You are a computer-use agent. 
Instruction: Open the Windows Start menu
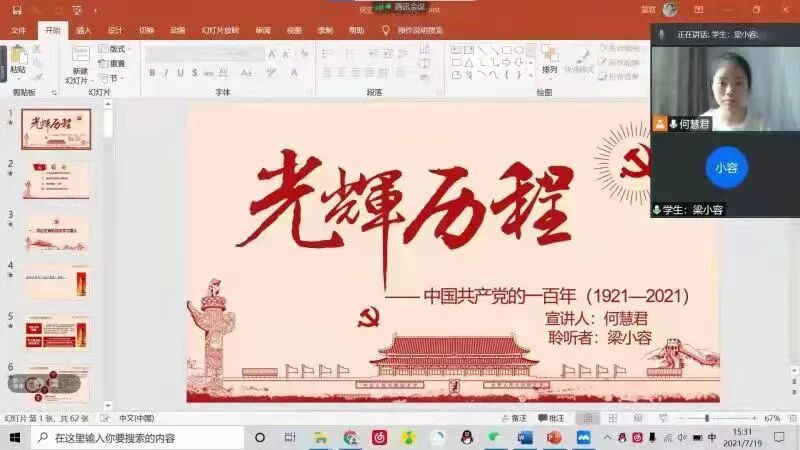(15, 438)
